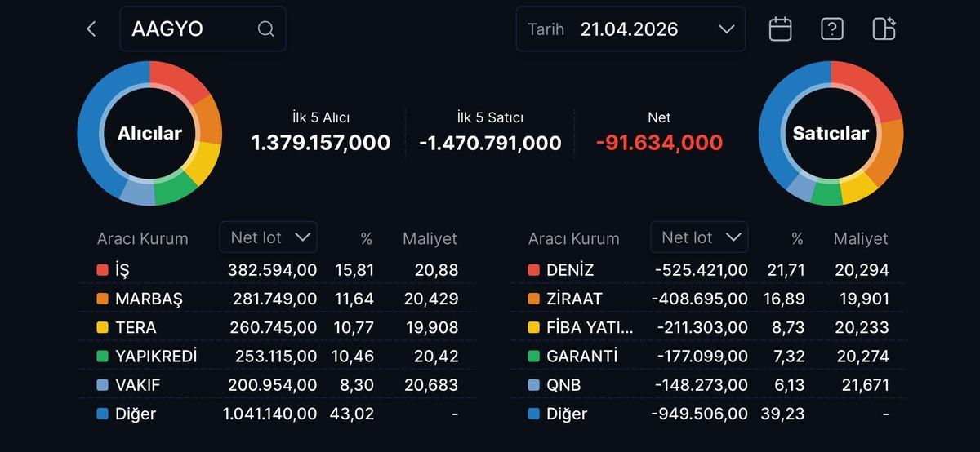Expand buyers Net lot dropdown
The height and width of the screenshot is (452, 980).
coord(269,237)
